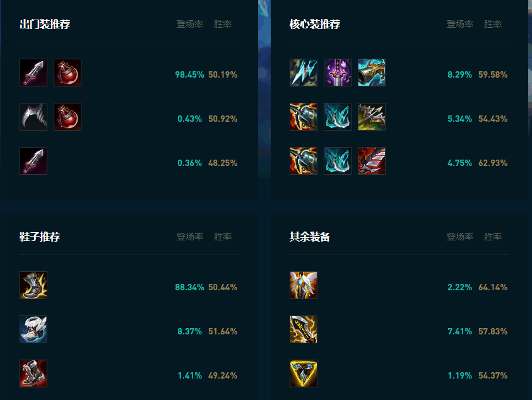Click 登场率 header in 其余装备 panel

(x=460, y=237)
